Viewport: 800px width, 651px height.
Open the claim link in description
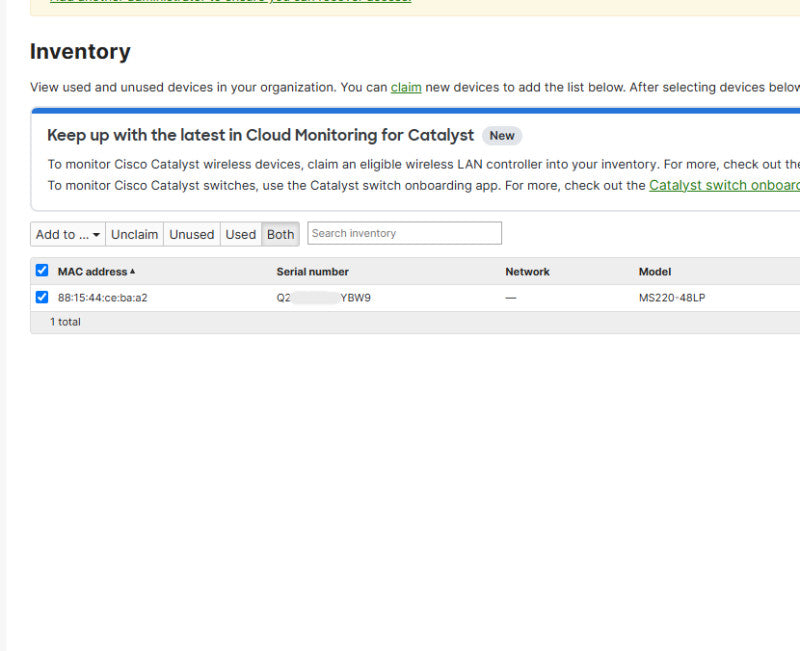pyautogui.click(x=406, y=87)
